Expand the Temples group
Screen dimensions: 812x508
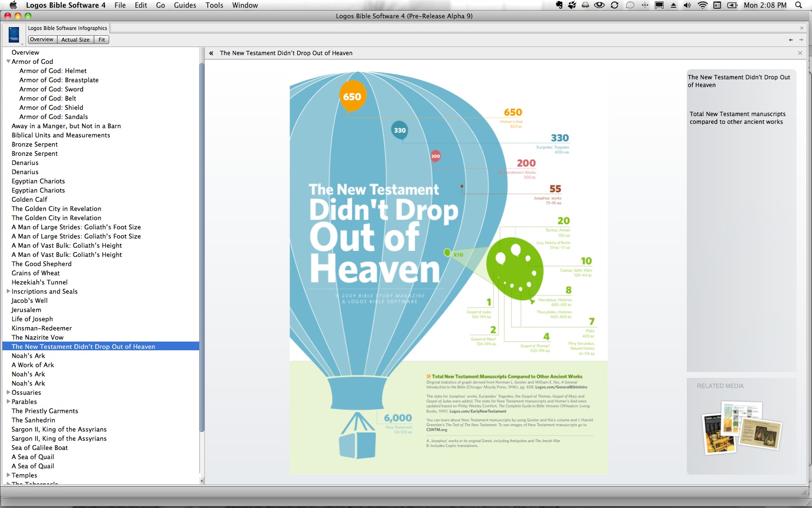(x=8, y=475)
